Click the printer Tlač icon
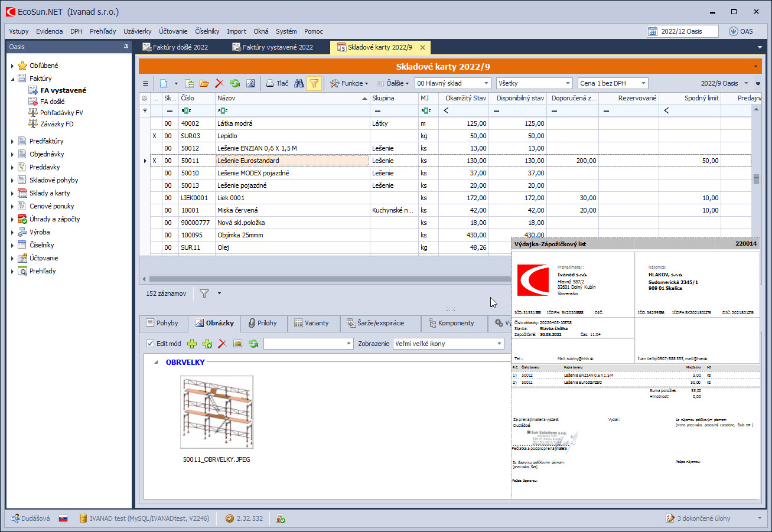 click(269, 83)
